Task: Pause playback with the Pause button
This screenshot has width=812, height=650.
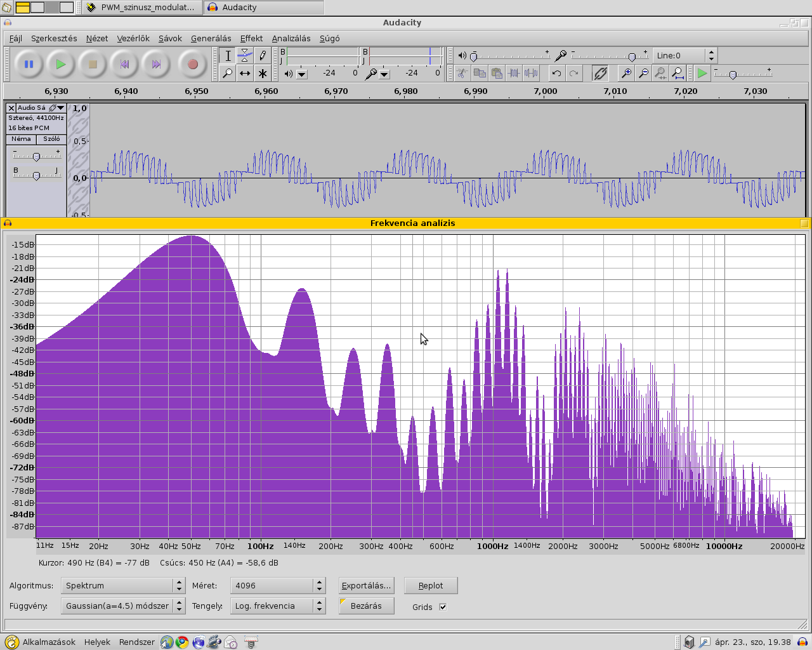Action: pos(29,64)
